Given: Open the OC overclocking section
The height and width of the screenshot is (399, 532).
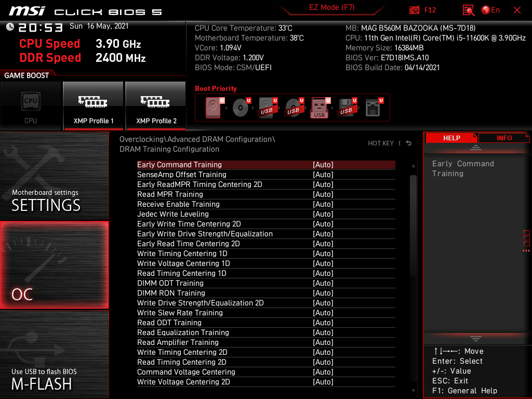Looking at the screenshot, I should click(54, 265).
